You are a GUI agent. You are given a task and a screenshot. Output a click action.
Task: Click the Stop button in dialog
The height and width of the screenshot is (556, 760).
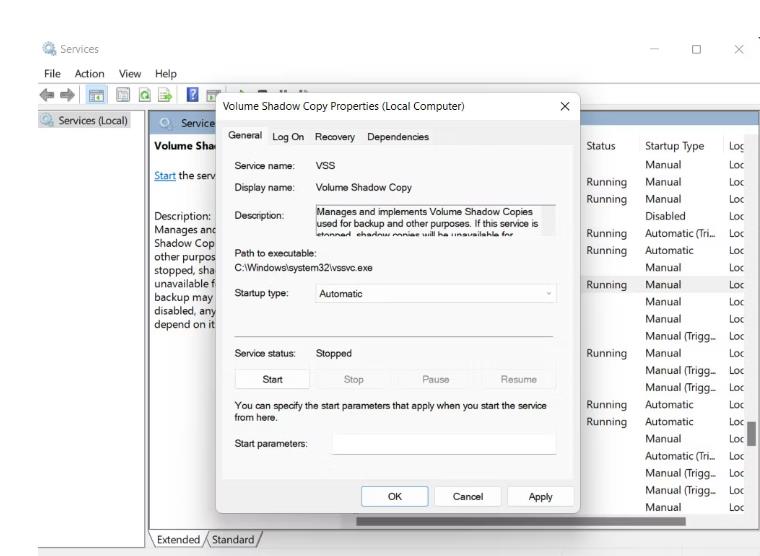[x=353, y=380]
